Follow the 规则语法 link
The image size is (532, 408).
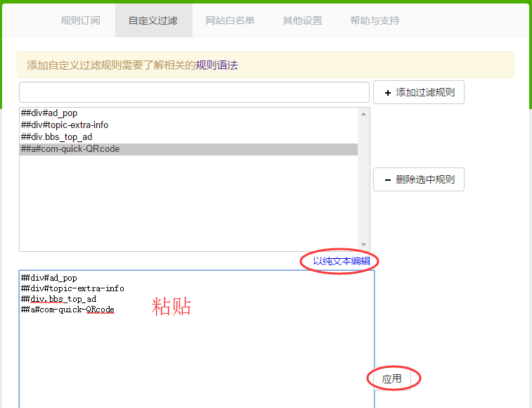(x=216, y=65)
